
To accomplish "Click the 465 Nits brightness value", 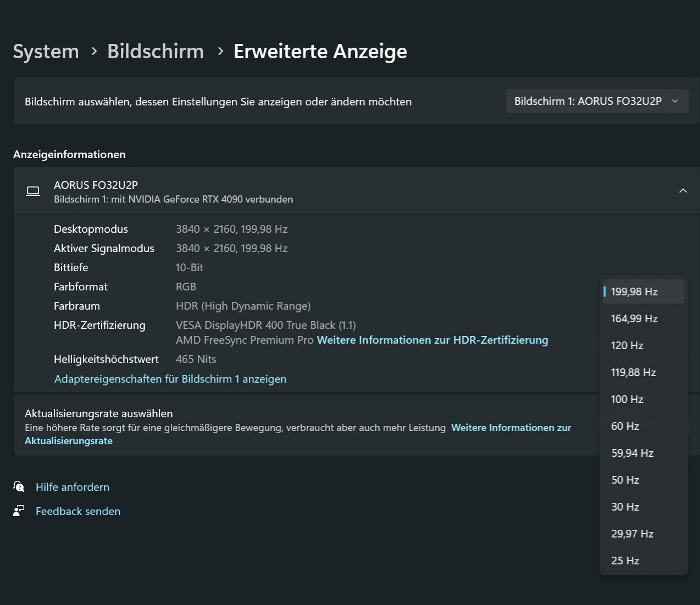I will pos(196,359).
